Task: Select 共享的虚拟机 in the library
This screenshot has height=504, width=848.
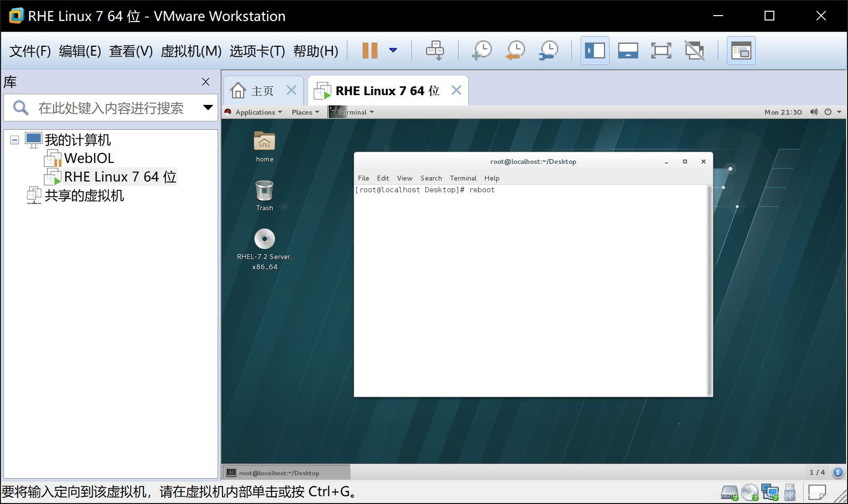Action: (x=84, y=196)
